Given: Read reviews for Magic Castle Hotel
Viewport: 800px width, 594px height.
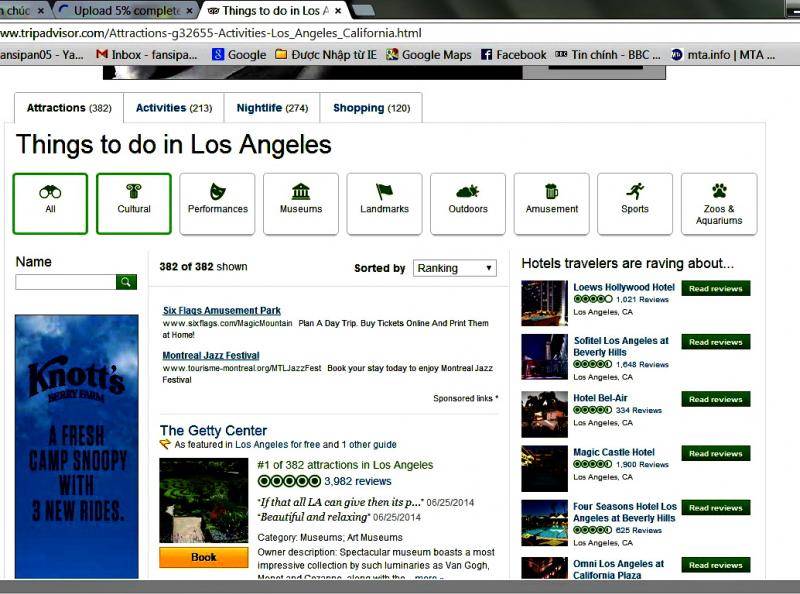Looking at the screenshot, I should (715, 453).
